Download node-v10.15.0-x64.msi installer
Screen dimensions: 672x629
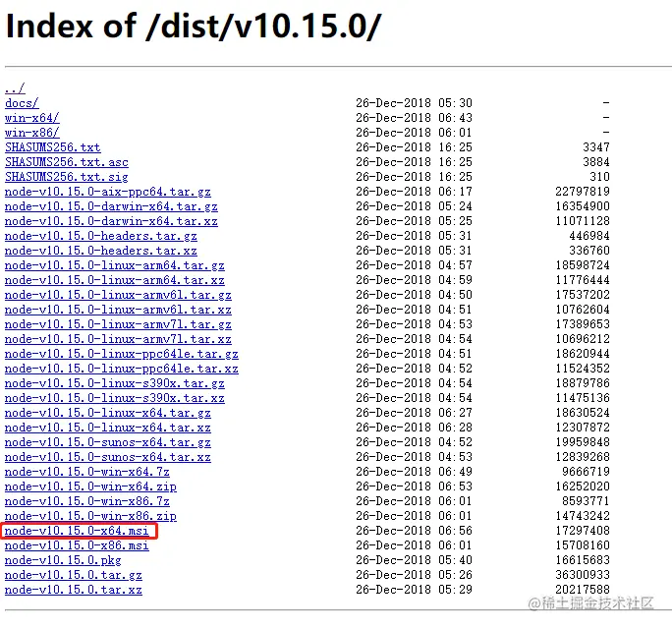[78, 531]
